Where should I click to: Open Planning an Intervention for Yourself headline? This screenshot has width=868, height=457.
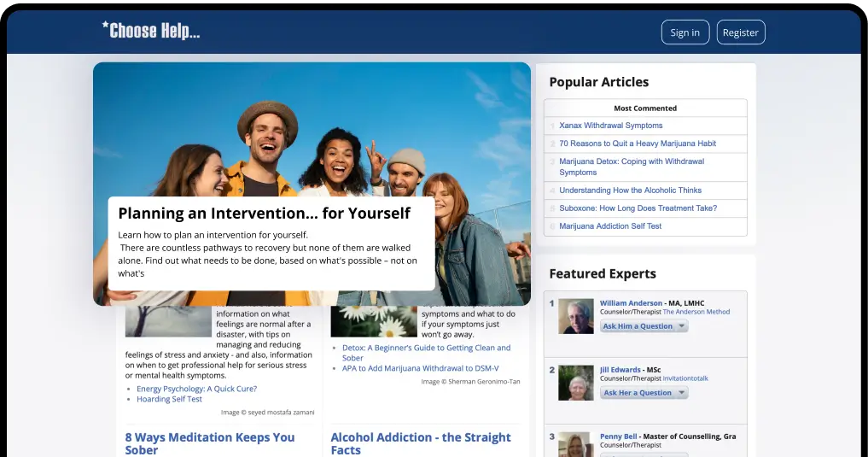click(x=264, y=214)
